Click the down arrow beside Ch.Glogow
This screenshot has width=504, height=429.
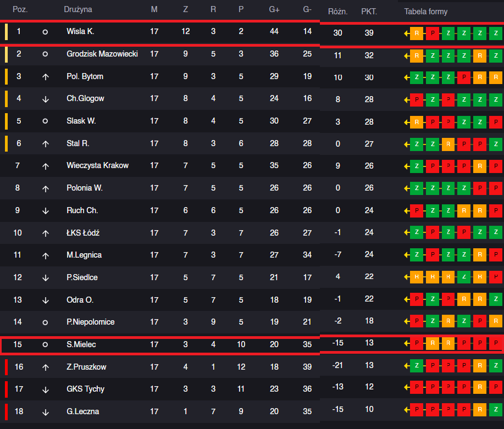(x=46, y=99)
